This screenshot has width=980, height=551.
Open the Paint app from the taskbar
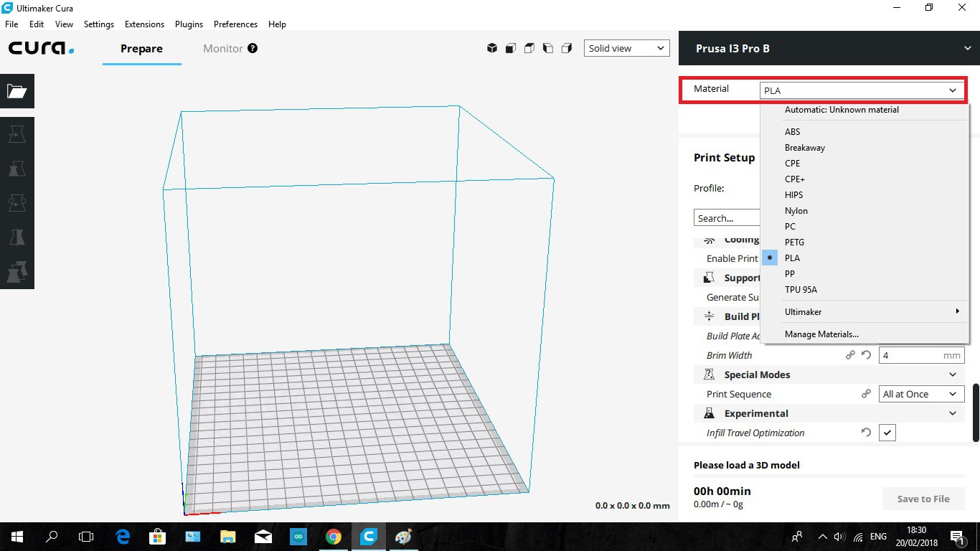pyautogui.click(x=403, y=536)
